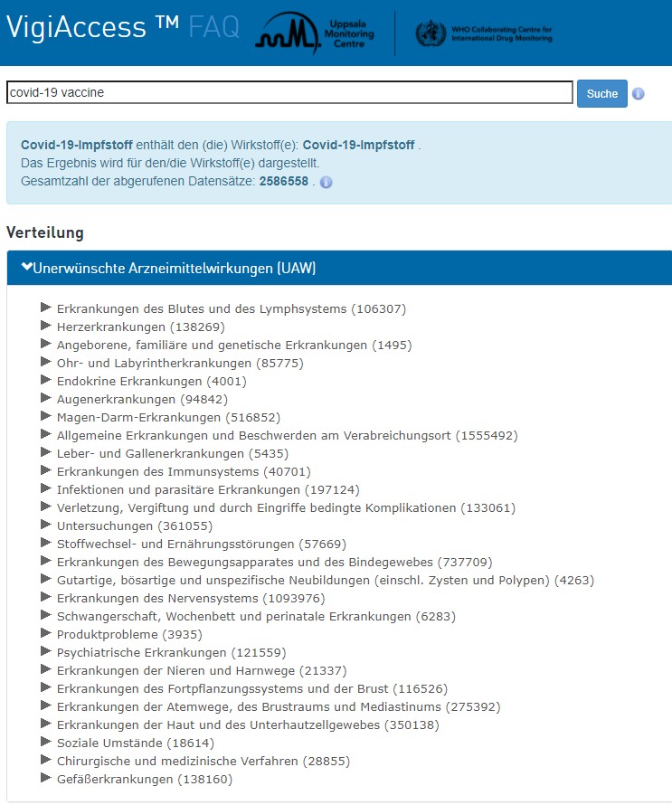Click info icon next to Gesamtzahl count
The image size is (672, 805).
click(x=327, y=182)
